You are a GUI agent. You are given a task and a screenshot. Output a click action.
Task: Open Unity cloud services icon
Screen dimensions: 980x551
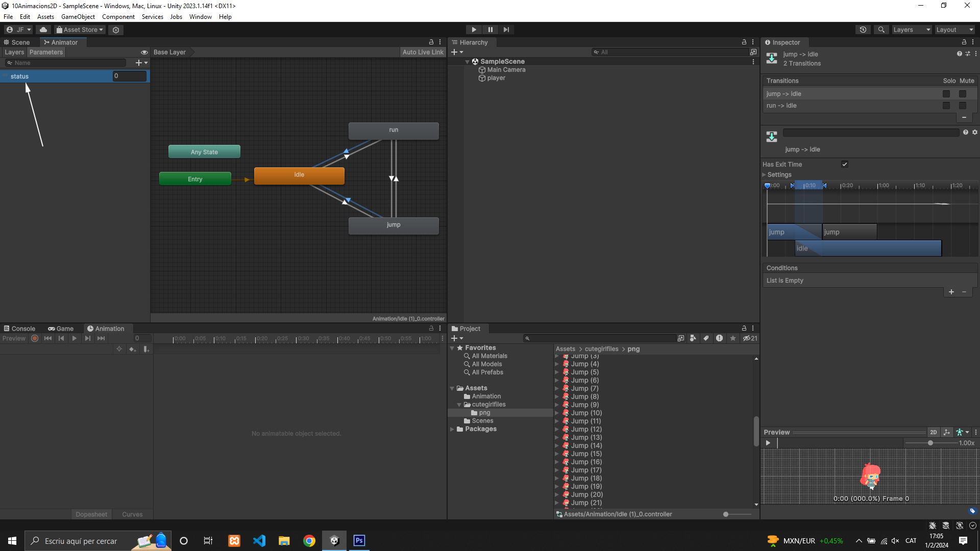[x=43, y=30]
